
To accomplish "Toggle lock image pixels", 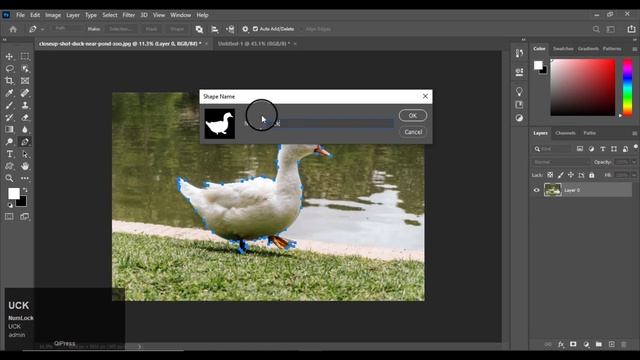I will 560,175.
